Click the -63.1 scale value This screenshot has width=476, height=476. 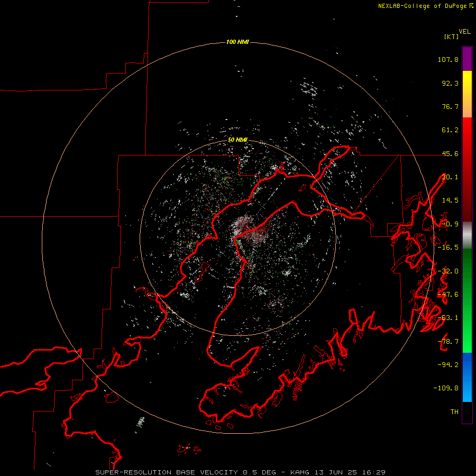coord(448,318)
